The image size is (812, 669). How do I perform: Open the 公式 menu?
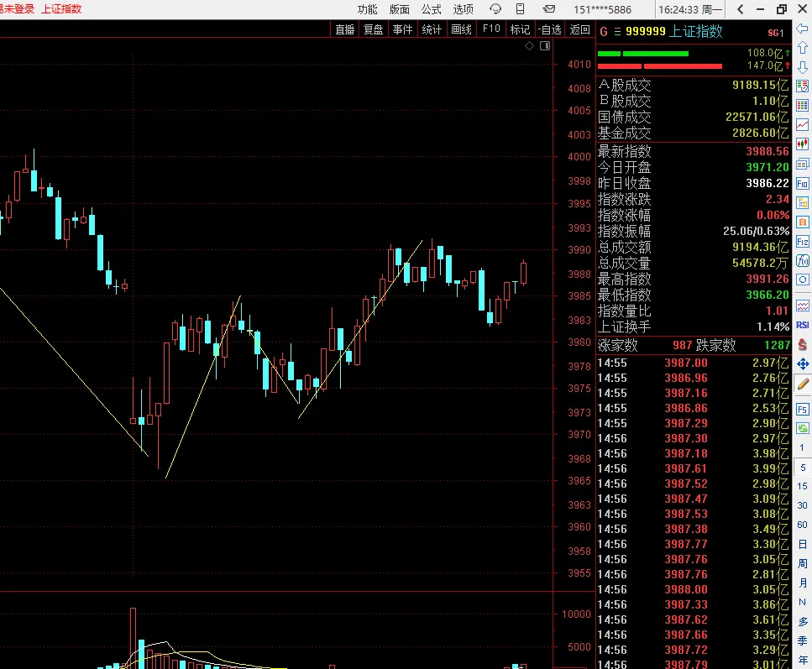point(431,9)
